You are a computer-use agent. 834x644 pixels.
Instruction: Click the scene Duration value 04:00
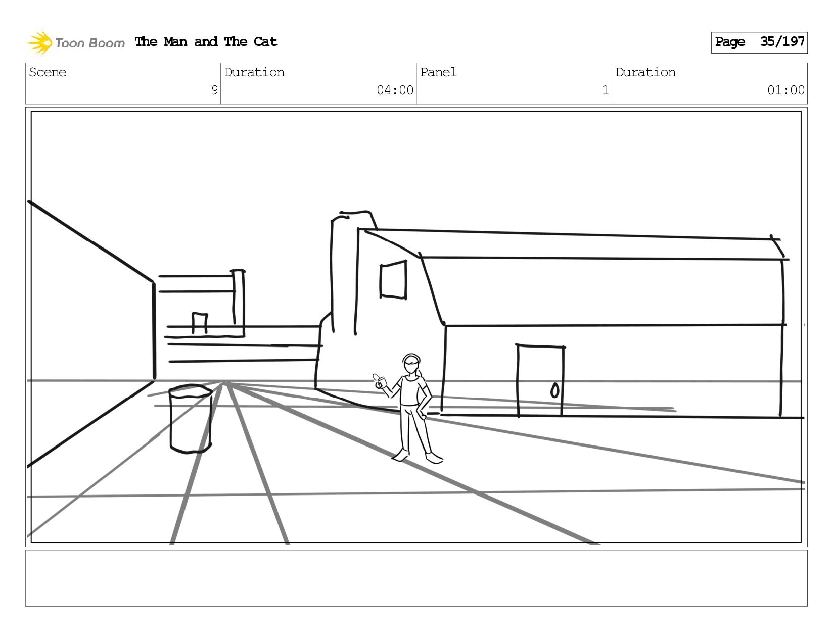(395, 90)
